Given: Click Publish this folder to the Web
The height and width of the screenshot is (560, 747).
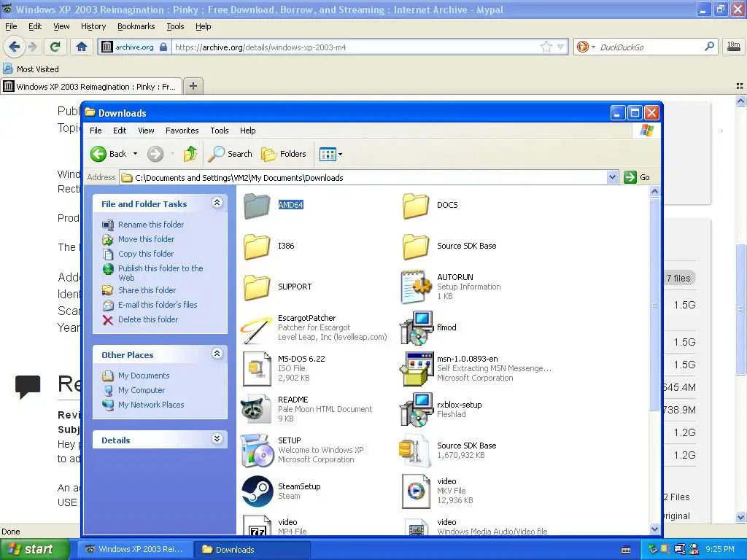Looking at the screenshot, I should tap(160, 273).
